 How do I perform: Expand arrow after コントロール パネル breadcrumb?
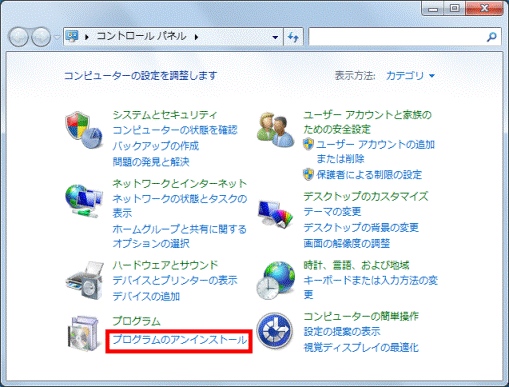(196, 37)
